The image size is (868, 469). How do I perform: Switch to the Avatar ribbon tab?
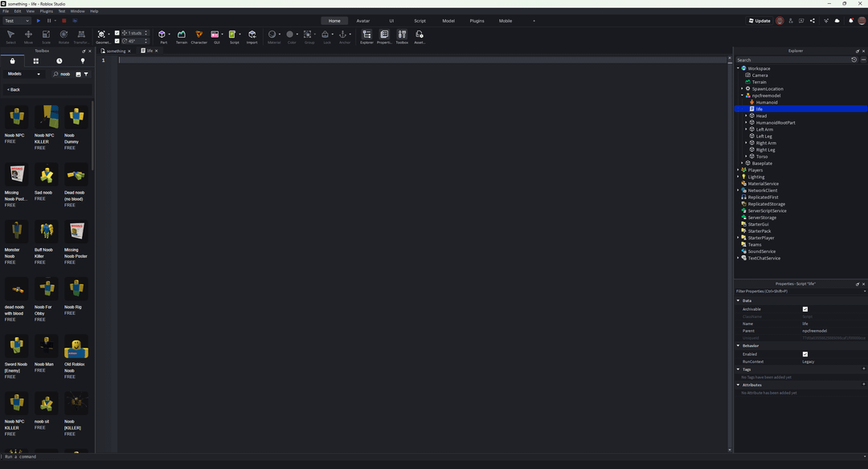[363, 21]
